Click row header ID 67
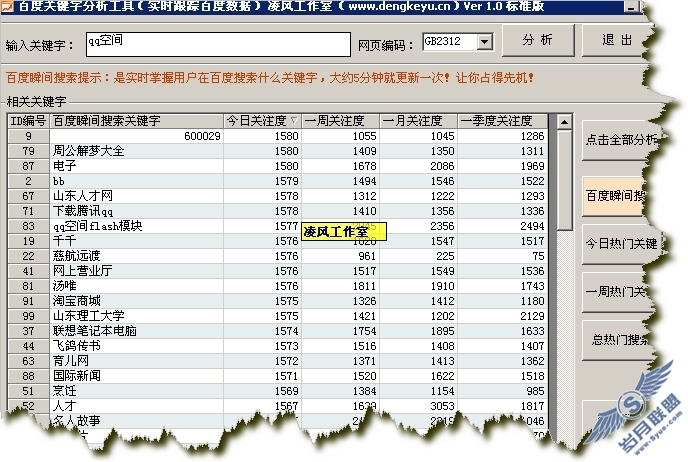 [29, 196]
